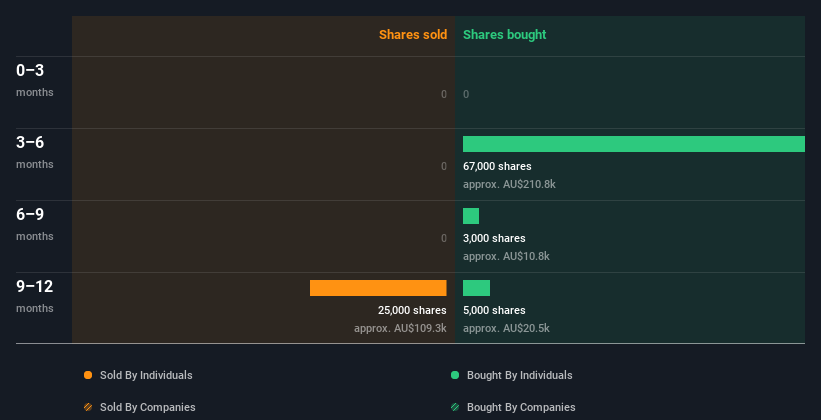Click the striped Bought By Companies legend icon

coord(455,407)
